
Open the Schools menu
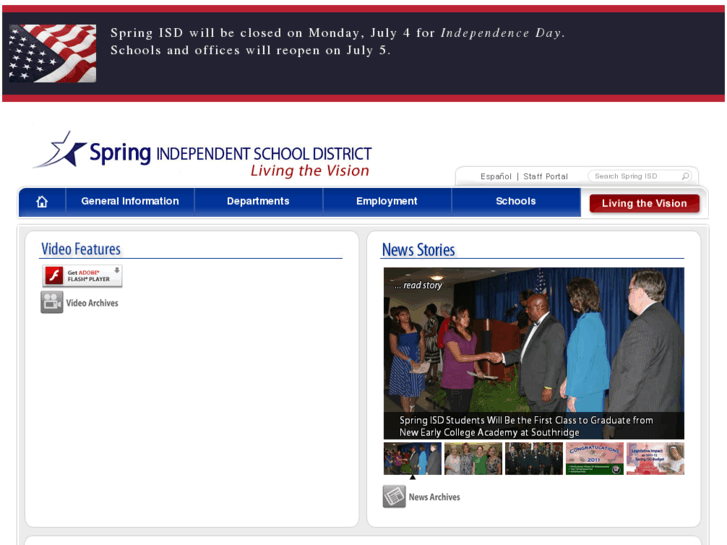pos(516,201)
